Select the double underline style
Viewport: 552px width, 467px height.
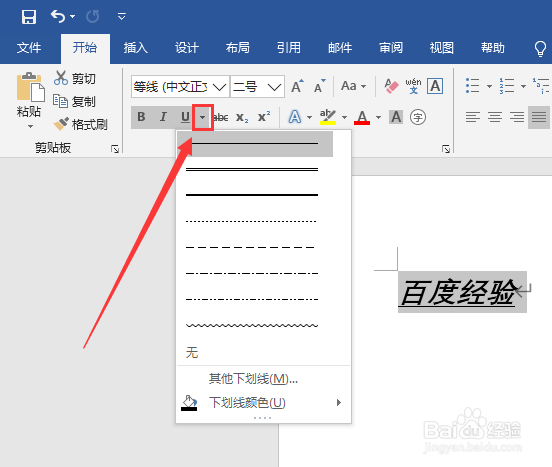[255, 170]
